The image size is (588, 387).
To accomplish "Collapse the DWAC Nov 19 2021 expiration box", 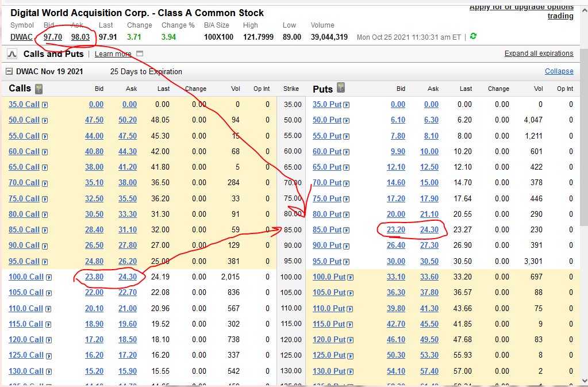I will coord(9,71).
